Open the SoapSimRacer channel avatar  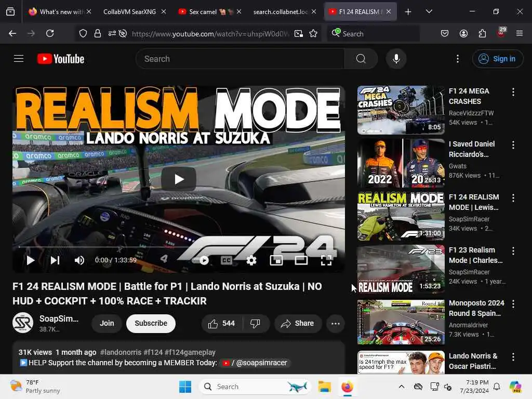click(x=23, y=323)
